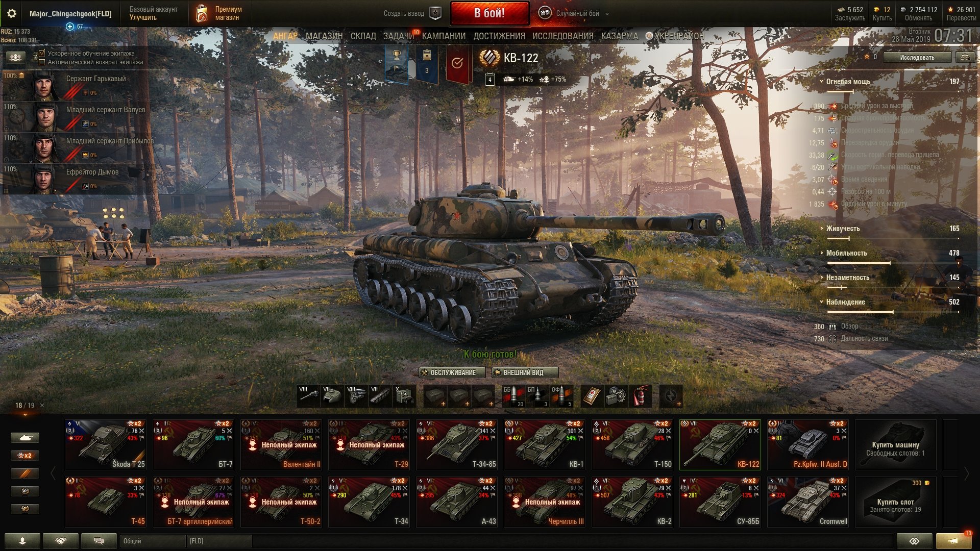Click the x2 bonus filter icon
This screenshot has height=551, width=980.
pos(24,456)
